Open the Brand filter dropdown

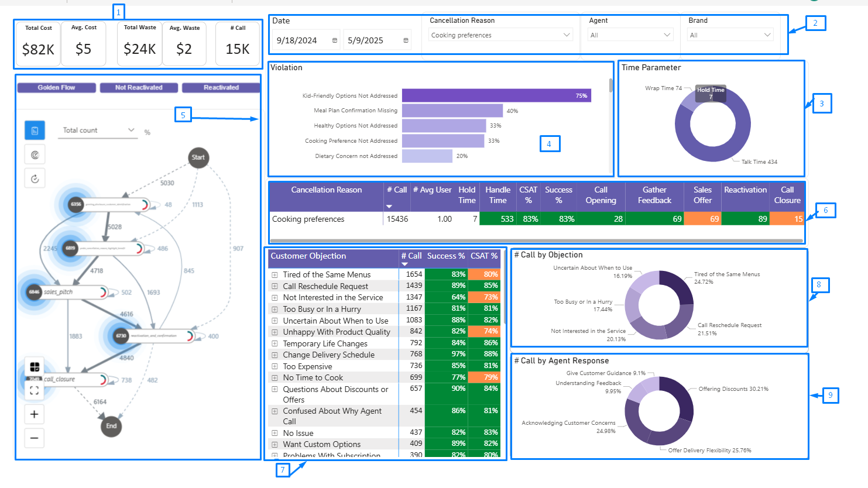(x=767, y=35)
